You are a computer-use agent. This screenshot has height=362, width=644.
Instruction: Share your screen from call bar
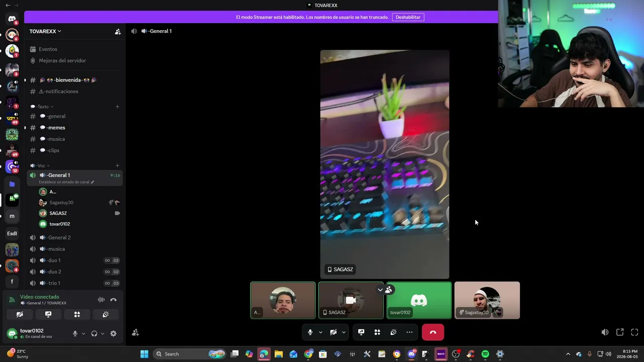click(361, 332)
